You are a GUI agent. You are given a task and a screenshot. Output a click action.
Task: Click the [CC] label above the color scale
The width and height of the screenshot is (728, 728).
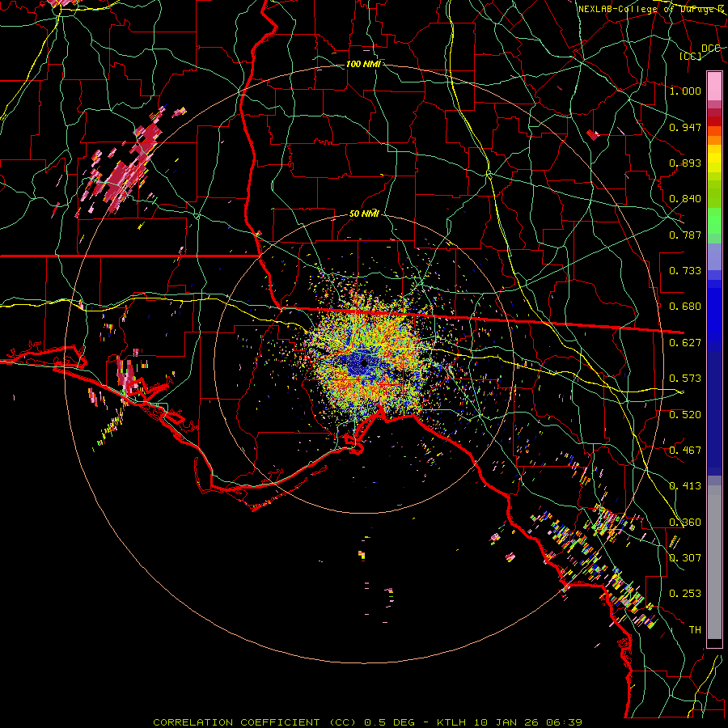[691, 56]
